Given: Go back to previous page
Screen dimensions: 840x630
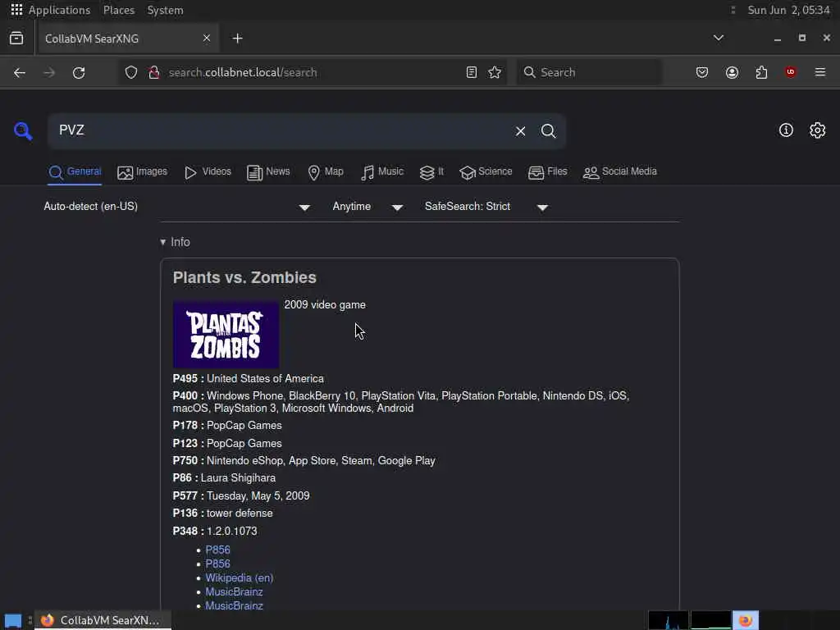Looking at the screenshot, I should [20, 72].
